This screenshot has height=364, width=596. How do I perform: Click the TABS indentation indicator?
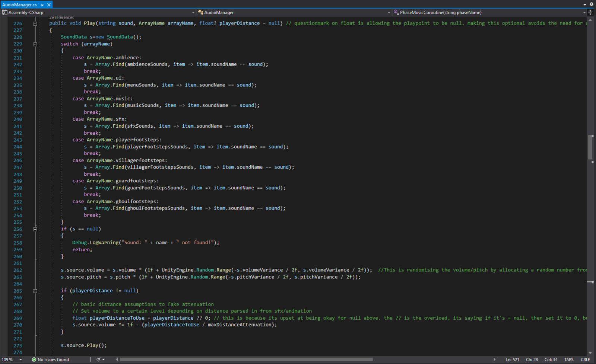point(569,360)
